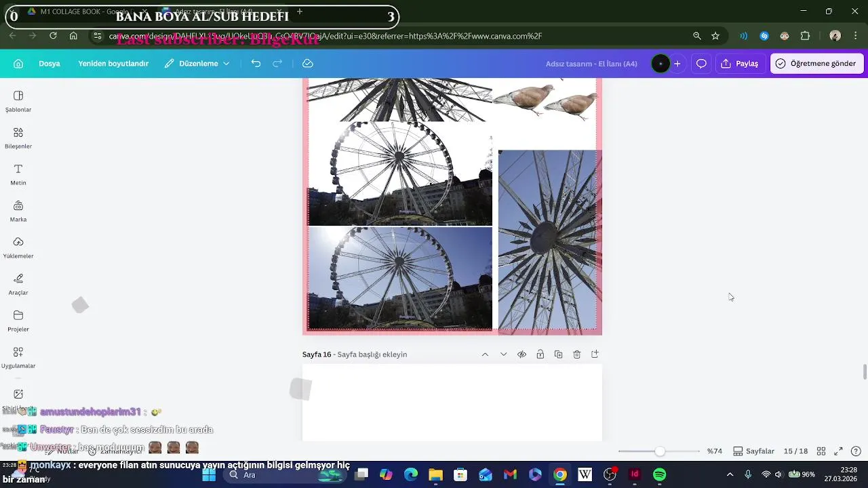Select the white-sky ferris wheel photo
This screenshot has height=488, width=868.
coord(400,174)
